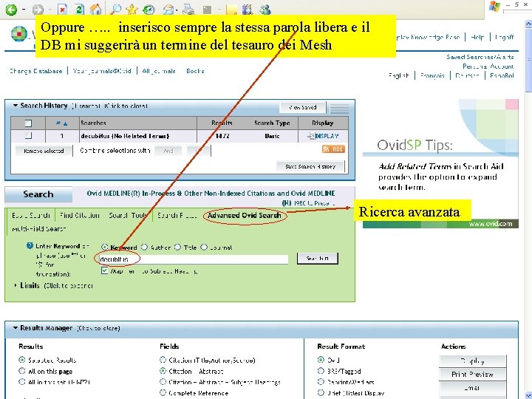Click the Research books icon in toolbar
This screenshot has width=532, height=399.
pos(248,10)
